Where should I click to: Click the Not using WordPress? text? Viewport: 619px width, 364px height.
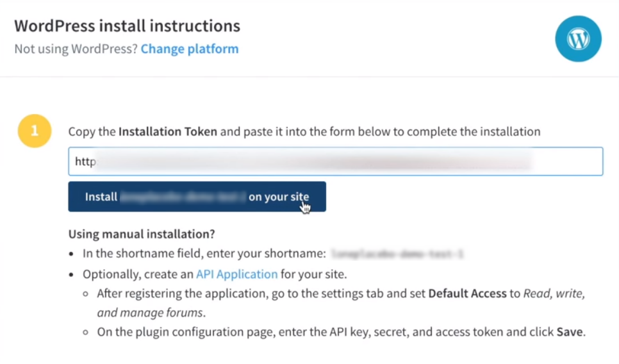(76, 49)
